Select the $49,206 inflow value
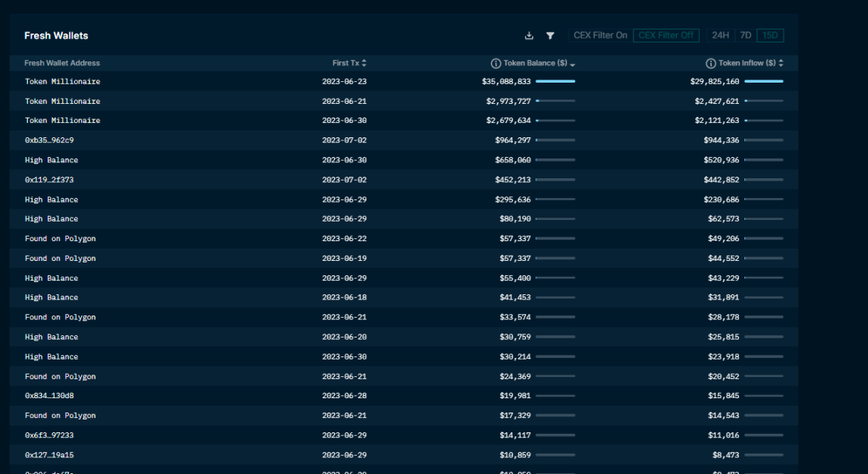Image resolution: width=868 pixels, height=474 pixels. point(723,239)
